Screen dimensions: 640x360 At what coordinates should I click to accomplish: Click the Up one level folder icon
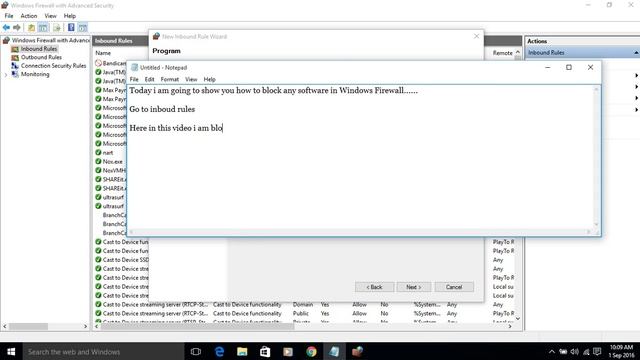point(31,28)
